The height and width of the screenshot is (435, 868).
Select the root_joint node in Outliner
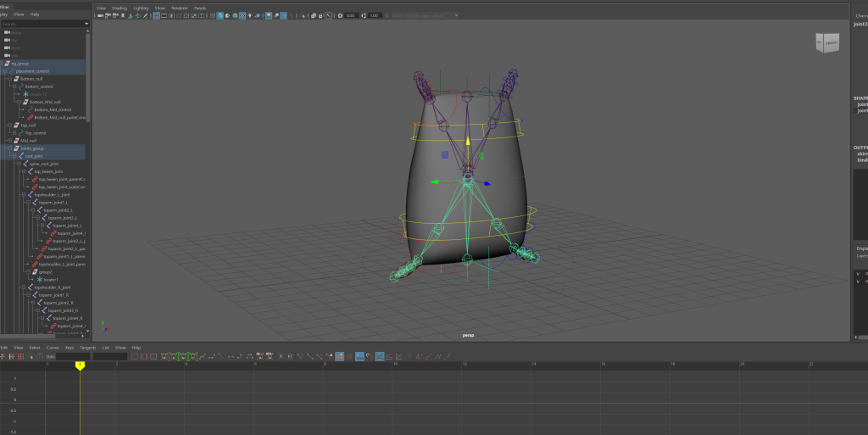pos(33,156)
